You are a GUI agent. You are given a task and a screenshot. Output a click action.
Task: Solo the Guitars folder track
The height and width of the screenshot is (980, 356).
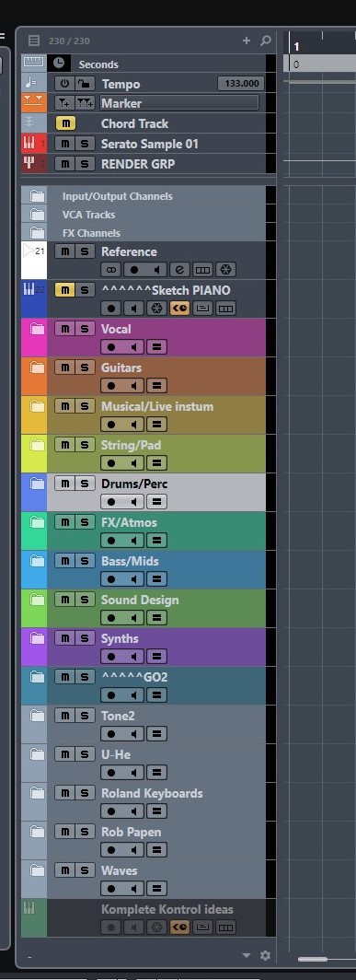click(85, 367)
